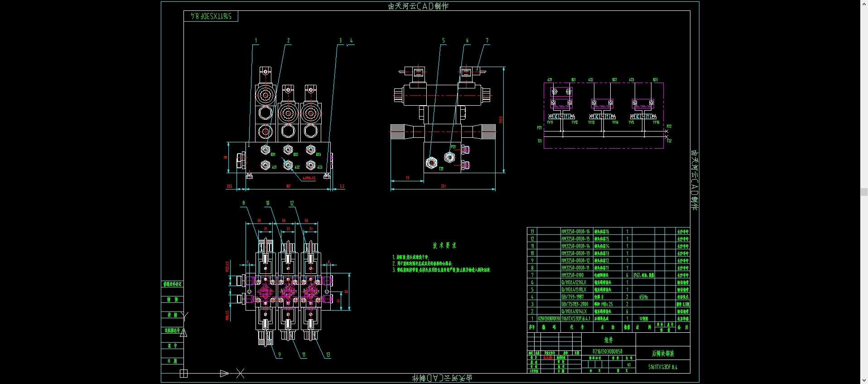This screenshot has width=868, height=384.
Task: Select part code HM3250-0000-12 in parts table
Action: pyautogui.click(x=575, y=260)
